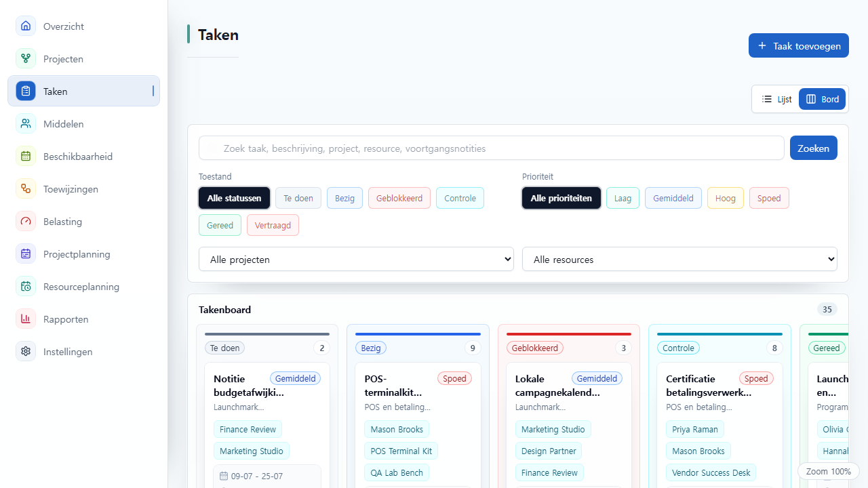The image size is (868, 488).
Task: Switch to Lijst view
Action: pos(776,99)
